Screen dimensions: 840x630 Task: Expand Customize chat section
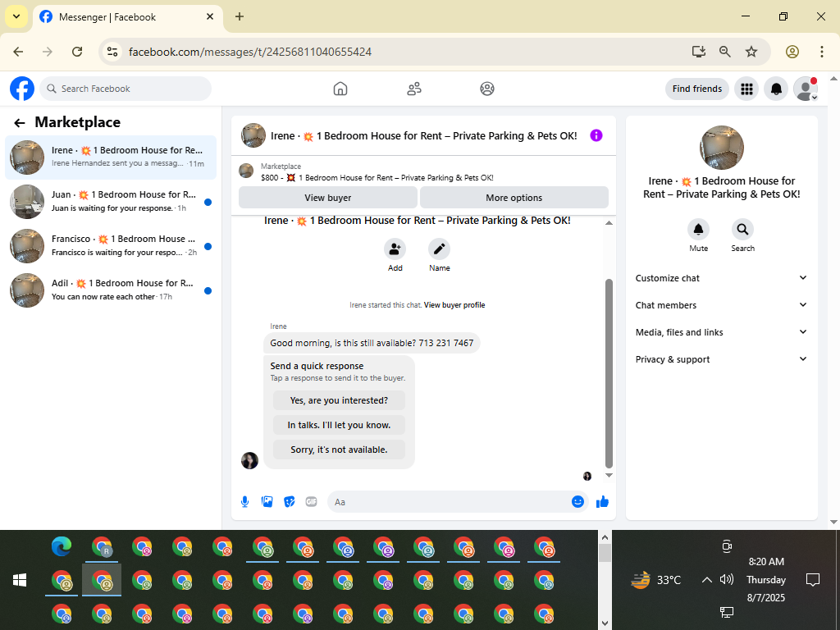721,278
